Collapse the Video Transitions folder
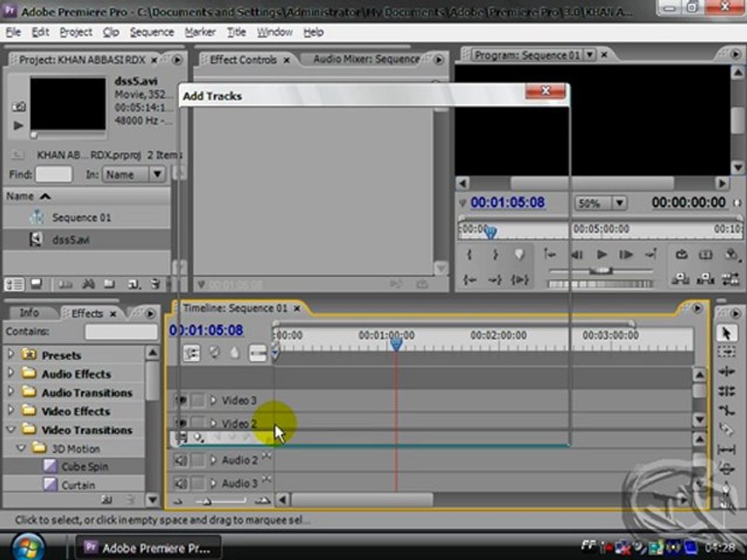Viewport: 747px width, 560px height. [x=10, y=429]
